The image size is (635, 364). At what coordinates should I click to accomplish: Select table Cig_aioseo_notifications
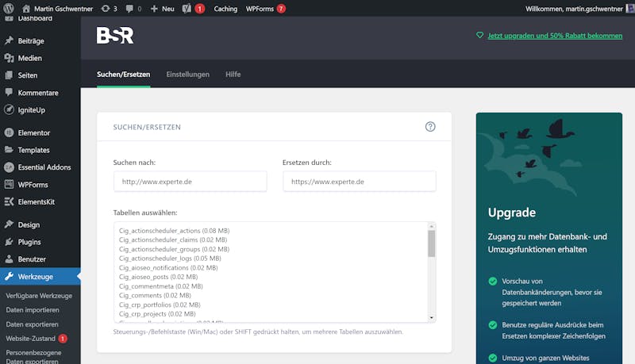click(x=168, y=268)
